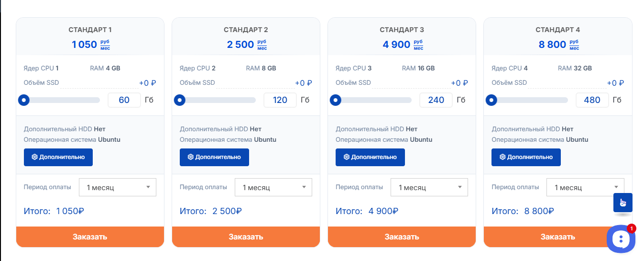Click SSD slider handle for Стандарт 3
The width and height of the screenshot is (644, 261).
[336, 101]
